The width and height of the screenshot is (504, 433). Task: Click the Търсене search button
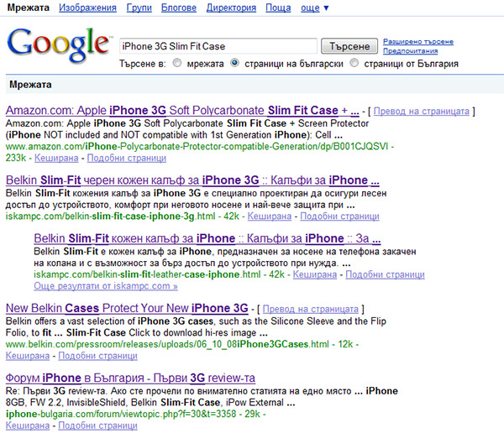click(x=349, y=46)
